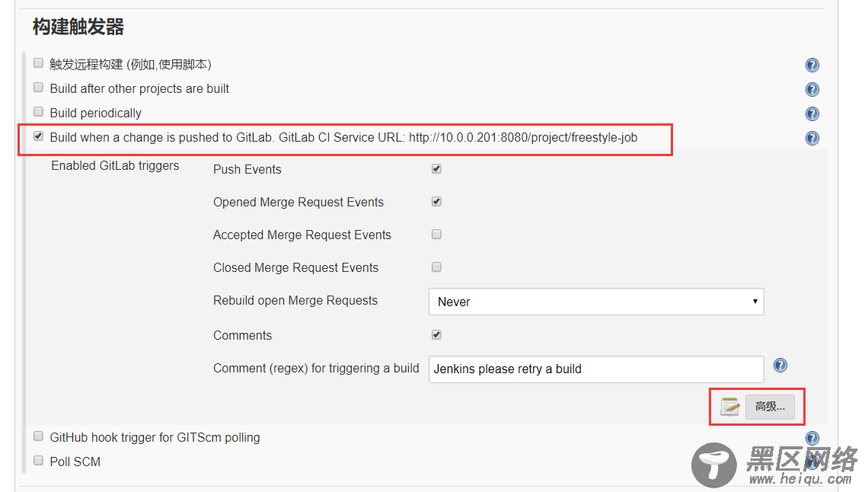The height and width of the screenshot is (492, 868).
Task: Uncheck Build when a change is pushed to GitLab
Action: [38, 136]
